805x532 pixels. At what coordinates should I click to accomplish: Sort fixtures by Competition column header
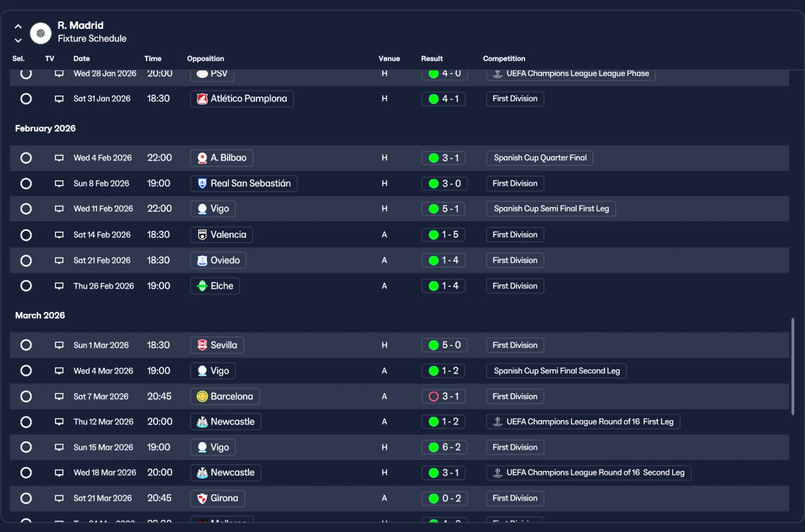[504, 58]
